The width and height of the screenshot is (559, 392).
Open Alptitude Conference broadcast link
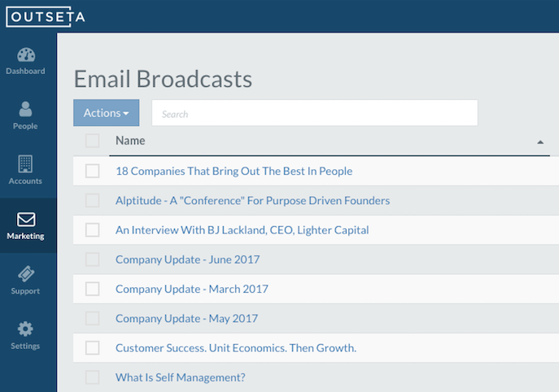pyautogui.click(x=252, y=201)
